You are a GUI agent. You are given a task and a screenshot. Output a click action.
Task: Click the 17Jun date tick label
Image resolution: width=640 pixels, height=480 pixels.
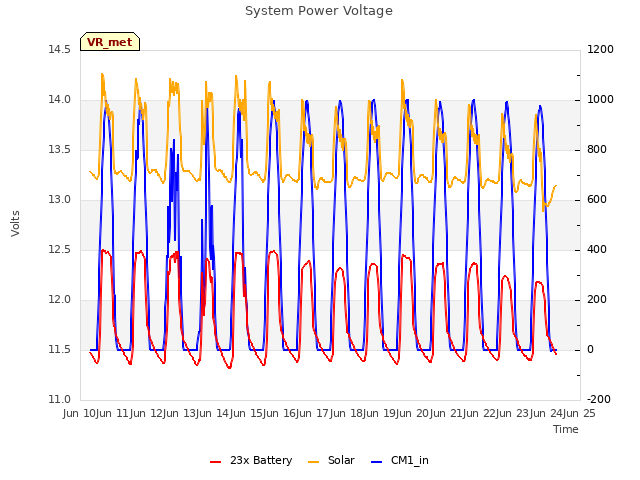point(331,413)
